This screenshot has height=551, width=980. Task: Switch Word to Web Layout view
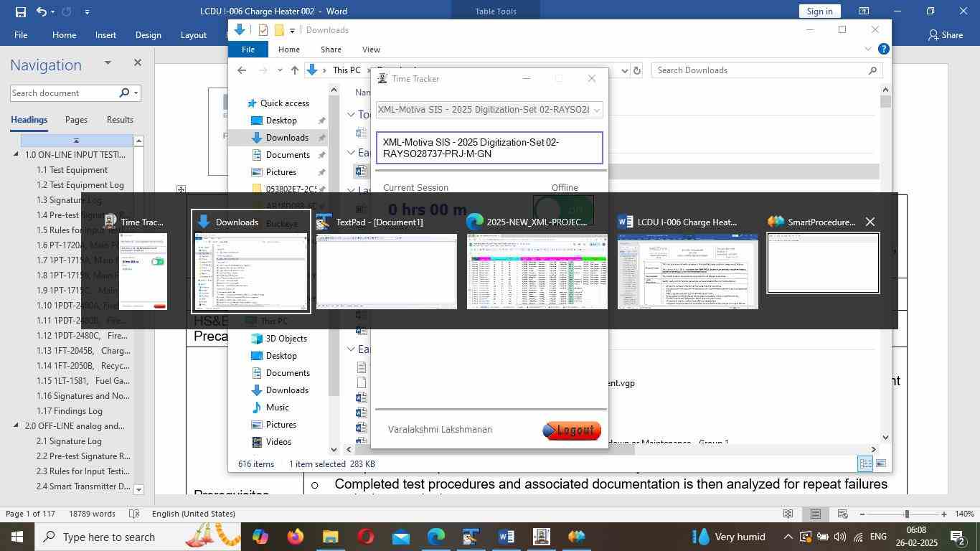pyautogui.click(x=843, y=514)
